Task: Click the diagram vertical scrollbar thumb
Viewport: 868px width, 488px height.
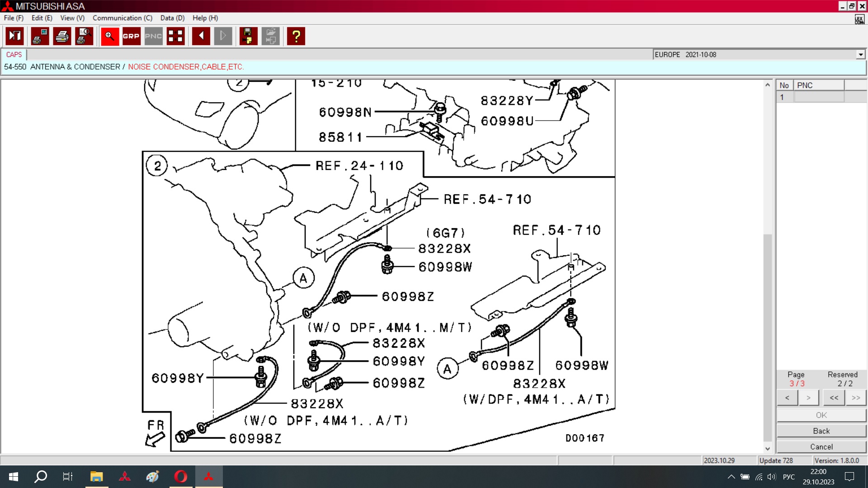Action: [767, 337]
